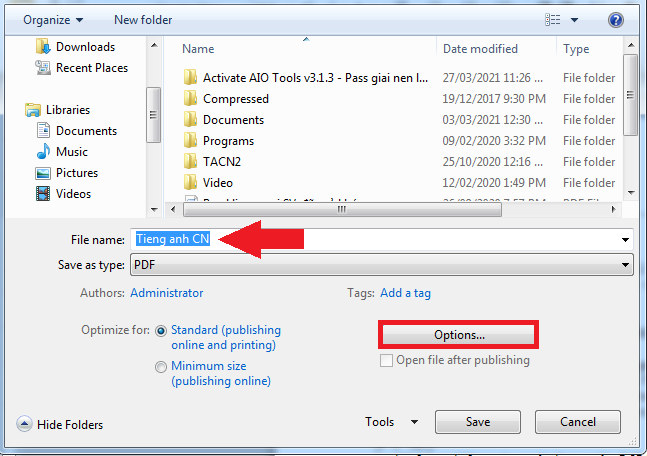
Task: Open the Help question mark icon
Action: (x=616, y=20)
